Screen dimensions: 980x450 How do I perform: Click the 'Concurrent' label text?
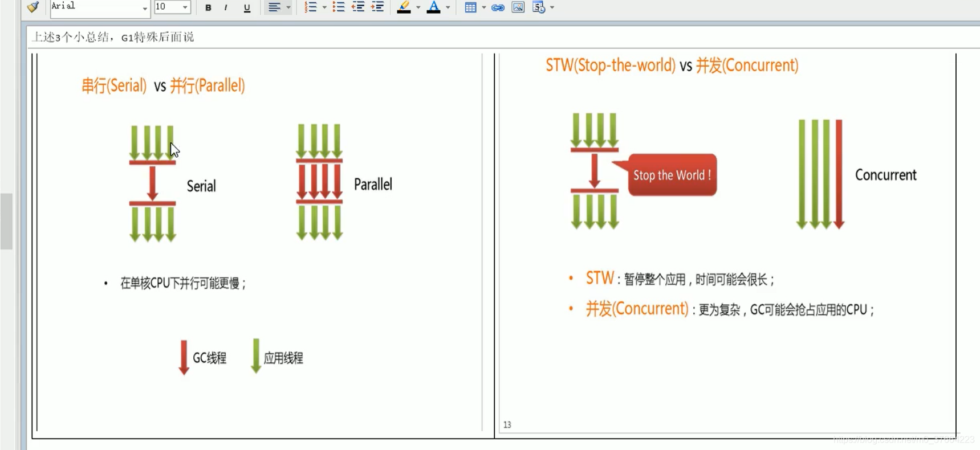(885, 175)
